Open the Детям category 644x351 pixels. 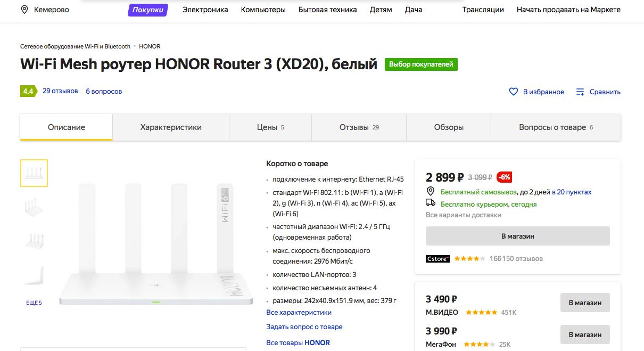381,10
